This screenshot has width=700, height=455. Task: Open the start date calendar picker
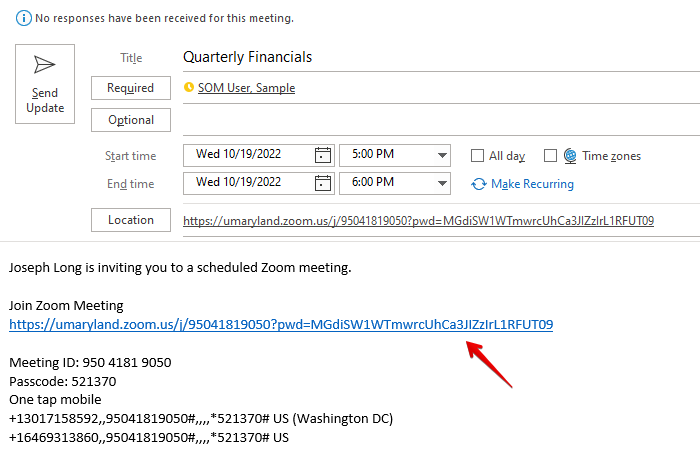click(x=322, y=155)
